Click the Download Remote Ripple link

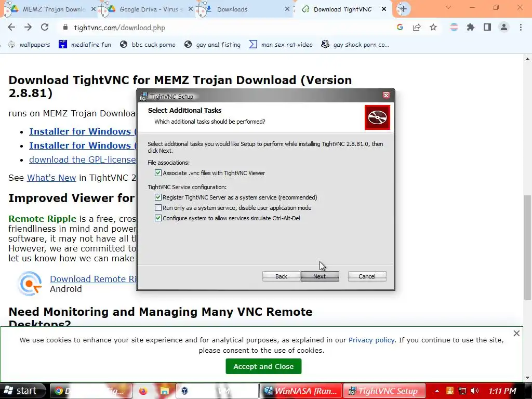[x=93, y=279]
